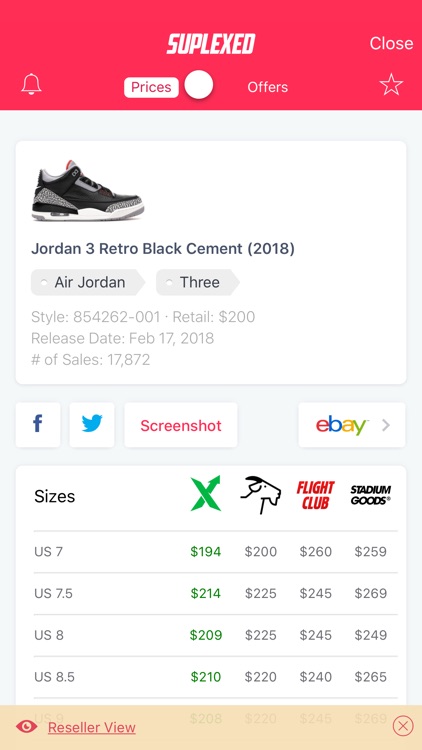The height and width of the screenshot is (750, 422).
Task: Switch to the Prices tab
Action: point(151,87)
